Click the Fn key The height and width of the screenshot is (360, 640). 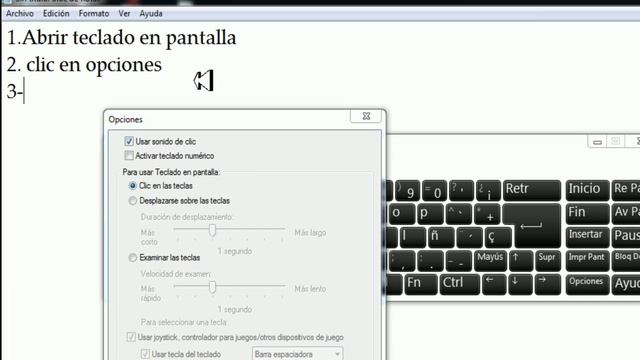pyautogui.click(x=421, y=284)
